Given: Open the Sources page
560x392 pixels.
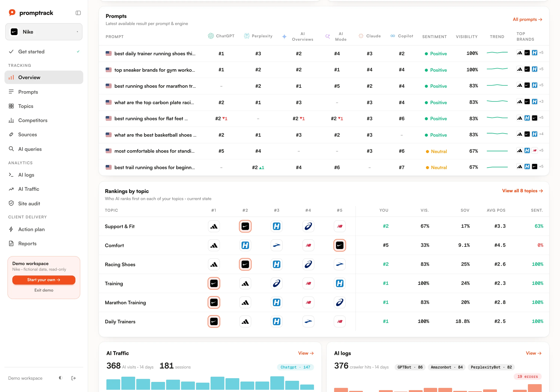Looking at the screenshot, I should (44, 134).
